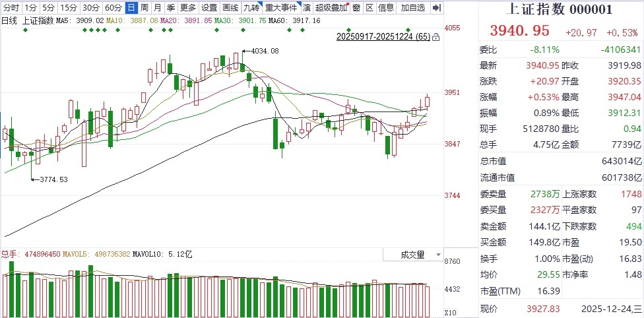Toggle 重大事件 major events markers
644x318 pixels.
point(282,8)
